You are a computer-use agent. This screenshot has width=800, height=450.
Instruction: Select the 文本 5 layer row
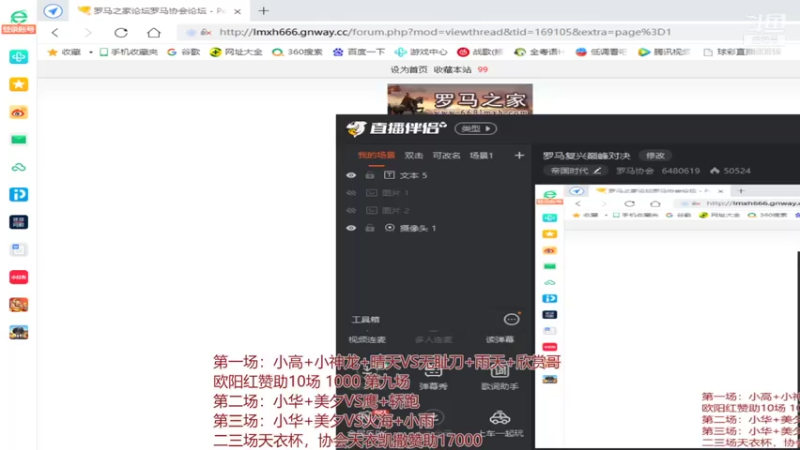coord(433,175)
